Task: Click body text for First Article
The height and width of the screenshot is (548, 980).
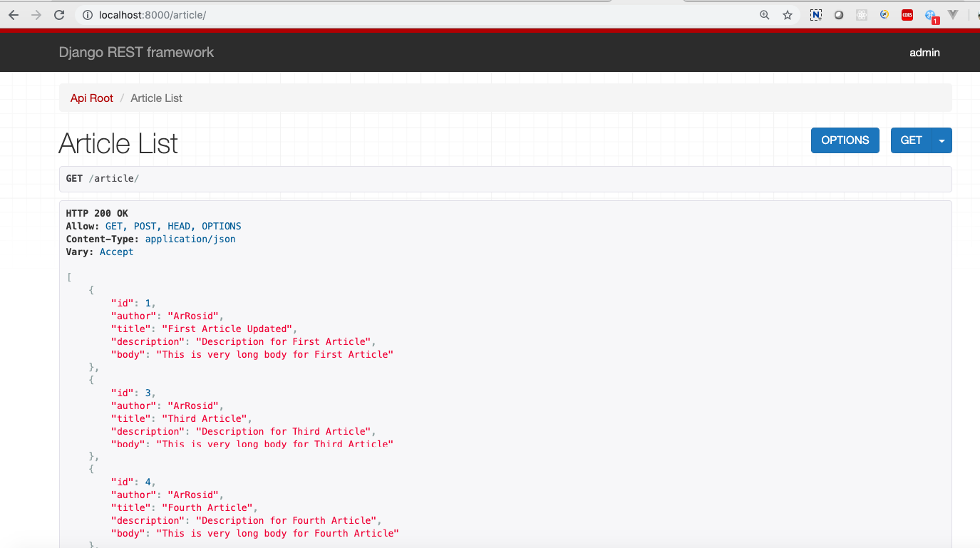Action: tap(274, 354)
